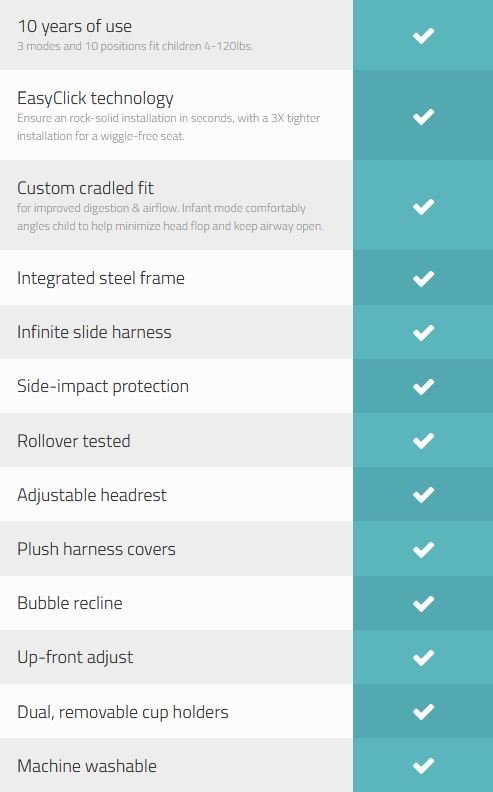Click the Rollover tested row label
The image size is (493, 792).
(x=74, y=441)
